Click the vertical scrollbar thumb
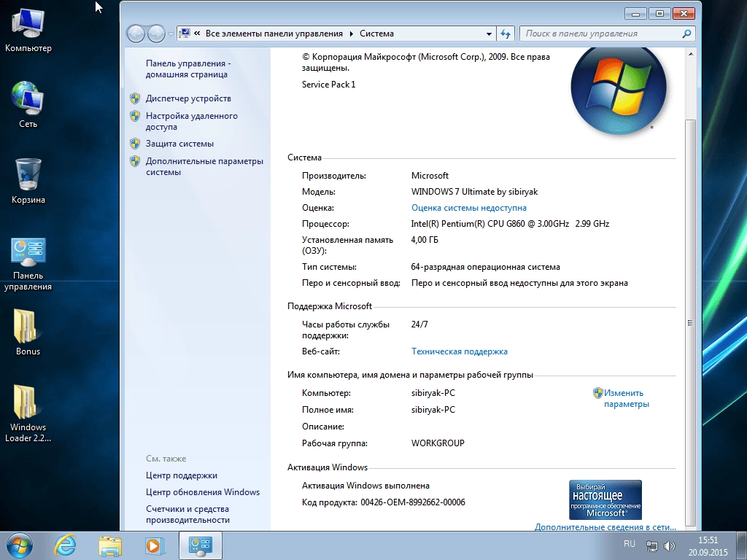This screenshot has width=747, height=560. (690, 323)
